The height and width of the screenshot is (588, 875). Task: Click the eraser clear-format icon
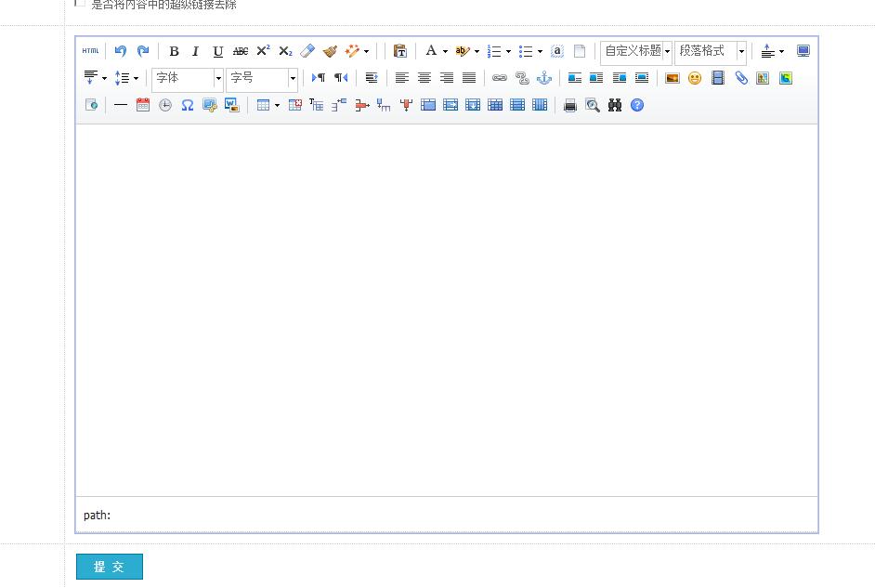click(x=307, y=51)
